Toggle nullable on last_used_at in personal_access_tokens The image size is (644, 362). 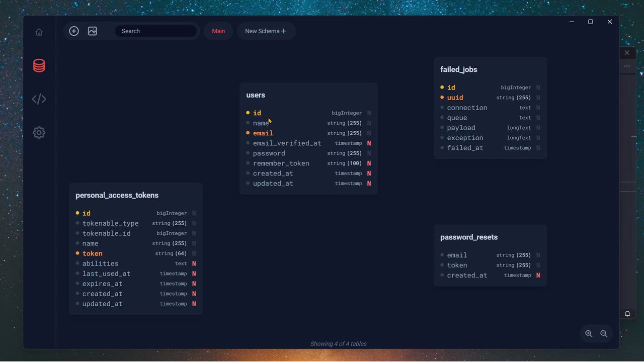pos(194,274)
